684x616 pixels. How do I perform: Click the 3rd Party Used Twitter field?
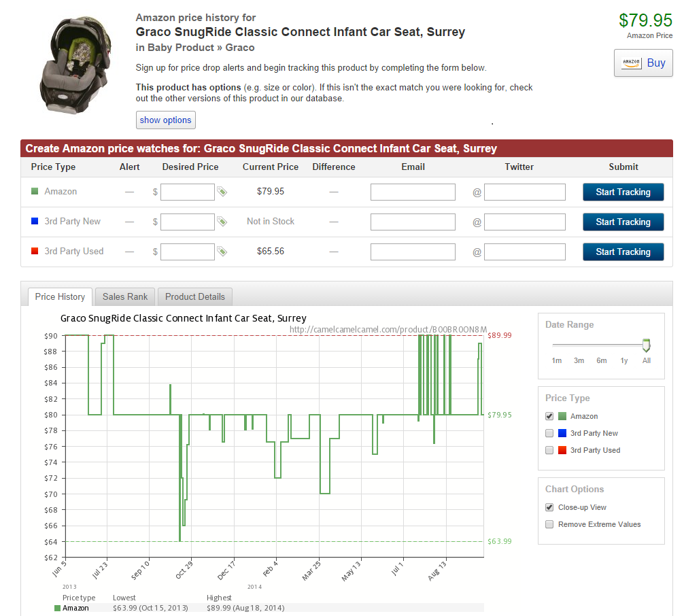pos(525,252)
